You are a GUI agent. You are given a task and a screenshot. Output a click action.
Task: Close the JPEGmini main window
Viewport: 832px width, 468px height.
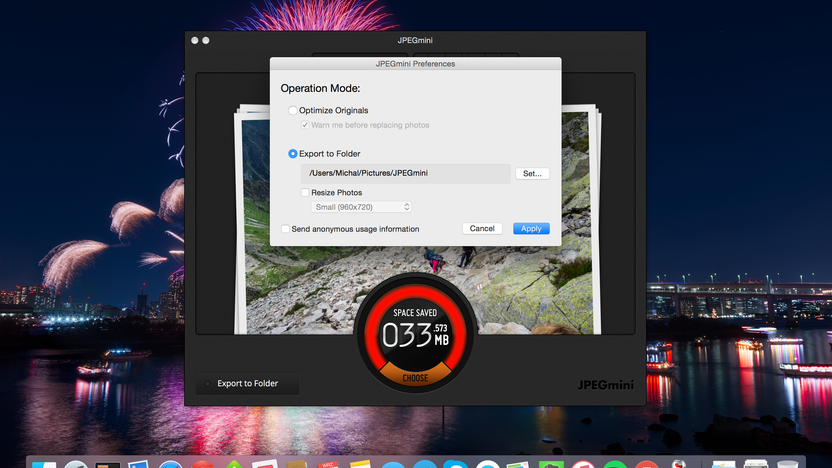pyautogui.click(x=195, y=40)
